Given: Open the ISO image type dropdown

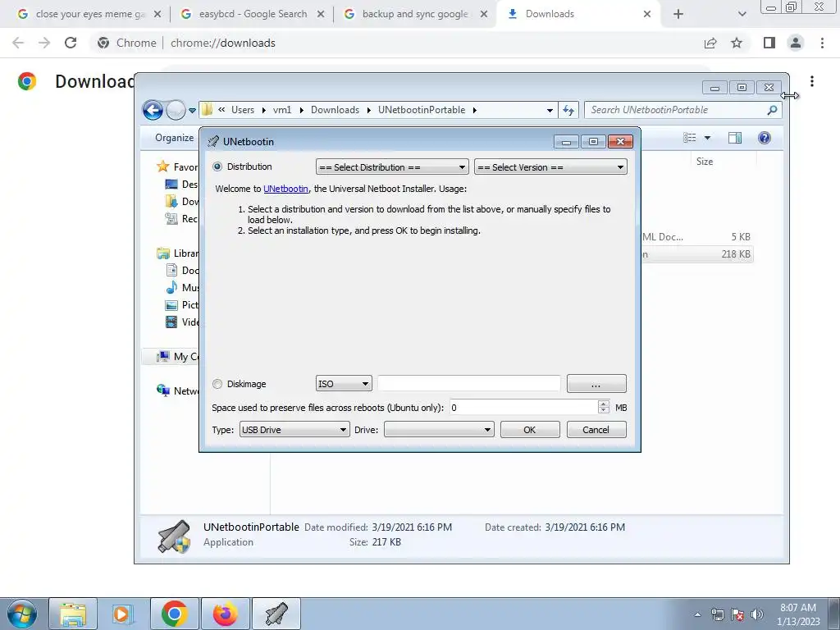Looking at the screenshot, I should (x=344, y=384).
